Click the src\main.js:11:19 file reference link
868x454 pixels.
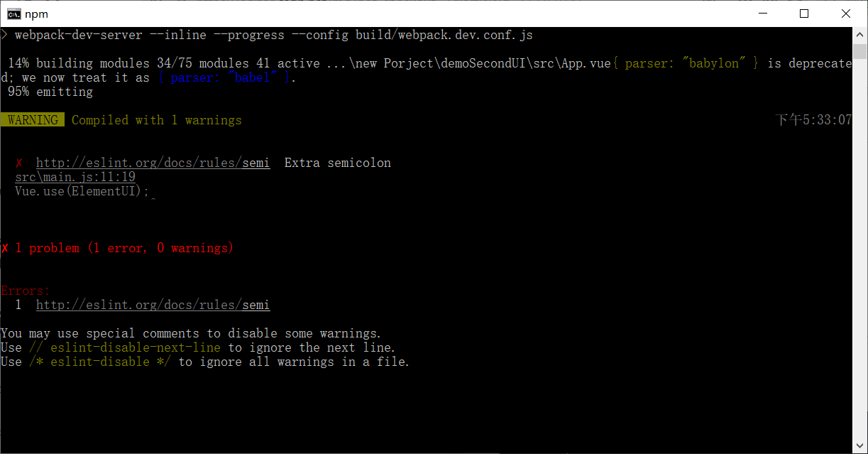coord(74,176)
